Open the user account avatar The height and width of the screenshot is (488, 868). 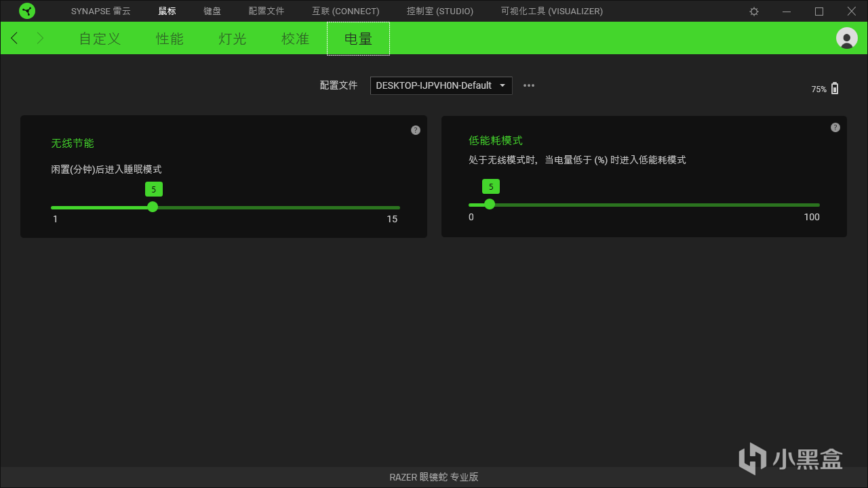click(x=847, y=38)
